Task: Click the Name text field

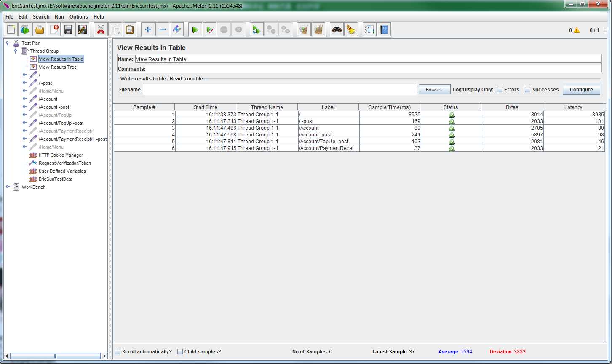Action: click(368, 59)
